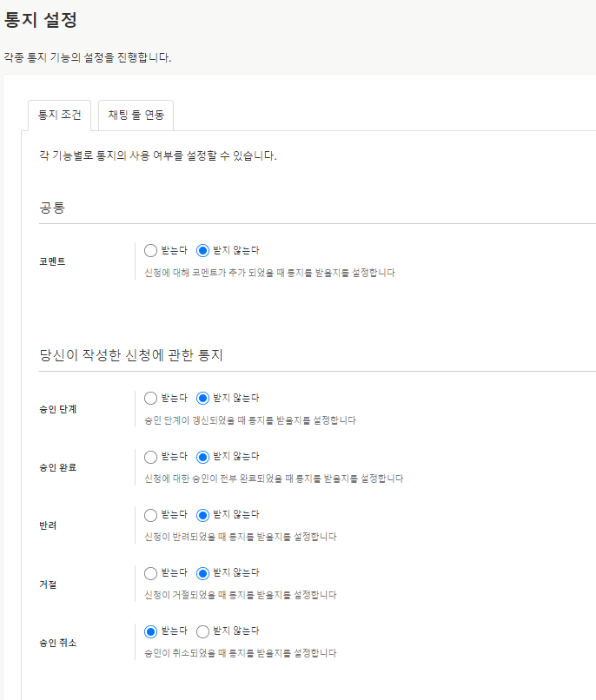Enable 받는다 option for 거절
The width and height of the screenshot is (596, 700).
(151, 572)
